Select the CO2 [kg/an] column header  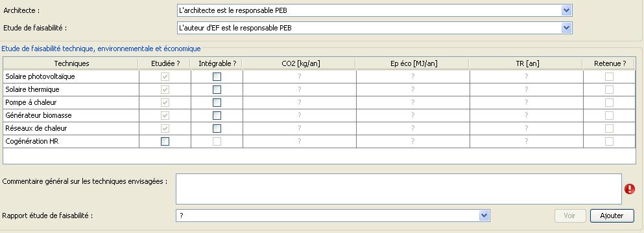coord(298,63)
